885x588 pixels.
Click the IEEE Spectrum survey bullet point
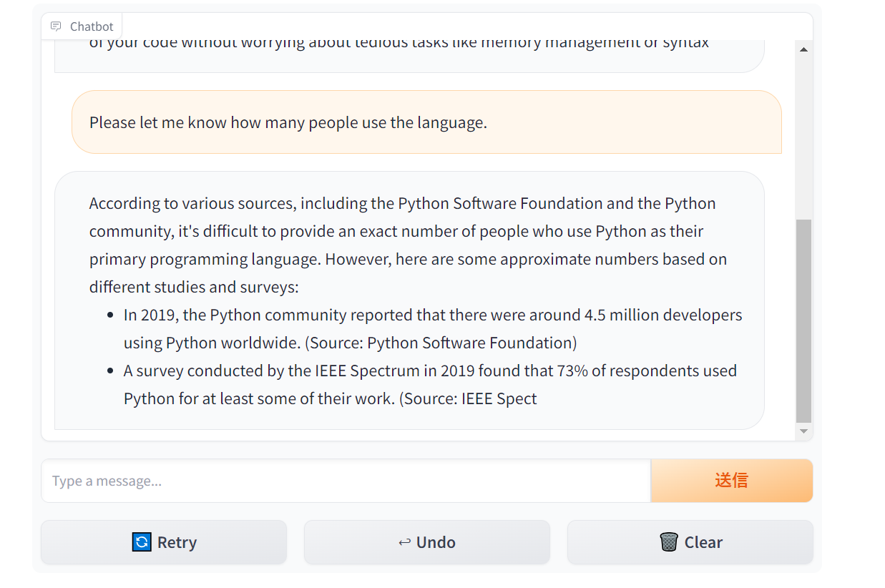point(429,384)
